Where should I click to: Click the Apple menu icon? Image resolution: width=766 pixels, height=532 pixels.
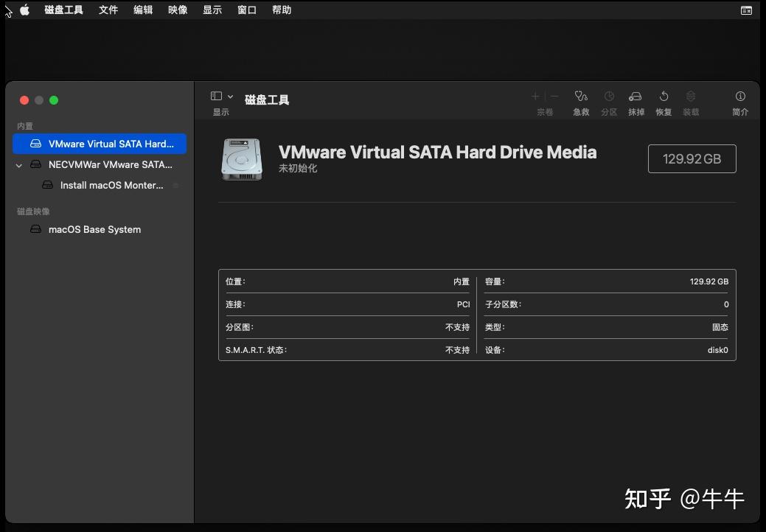pyautogui.click(x=24, y=10)
